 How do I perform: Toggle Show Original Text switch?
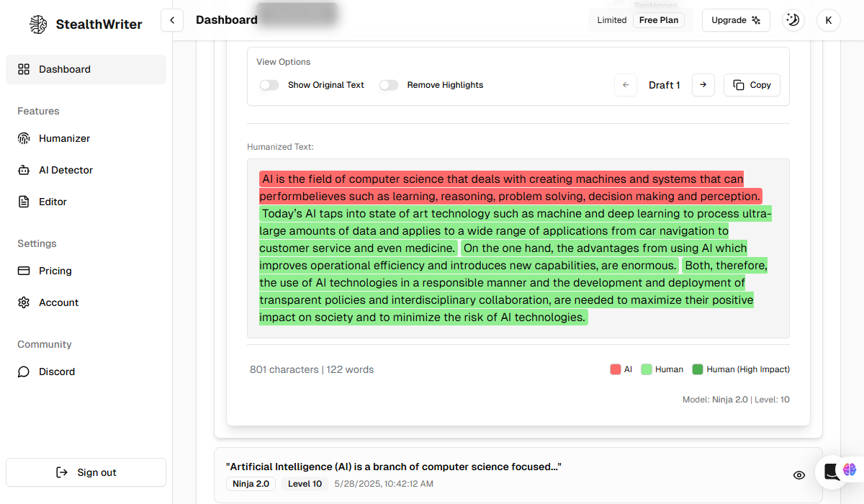[269, 85]
